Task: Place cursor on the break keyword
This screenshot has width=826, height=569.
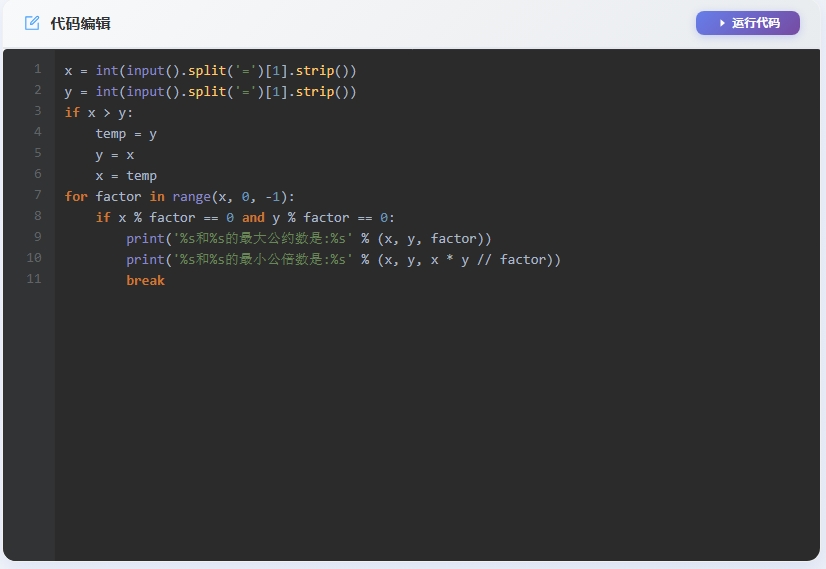Action: pos(145,281)
